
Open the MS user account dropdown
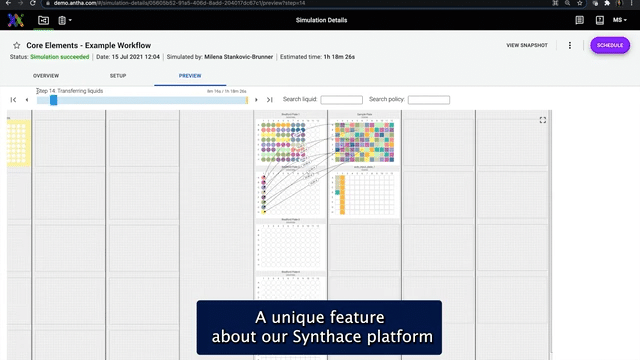[x=620, y=20]
